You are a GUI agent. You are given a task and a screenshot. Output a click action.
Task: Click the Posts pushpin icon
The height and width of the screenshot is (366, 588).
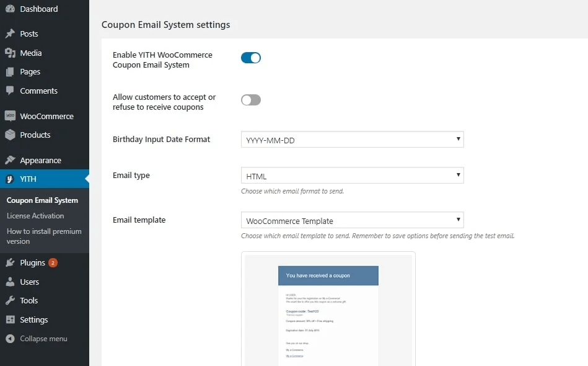point(10,33)
